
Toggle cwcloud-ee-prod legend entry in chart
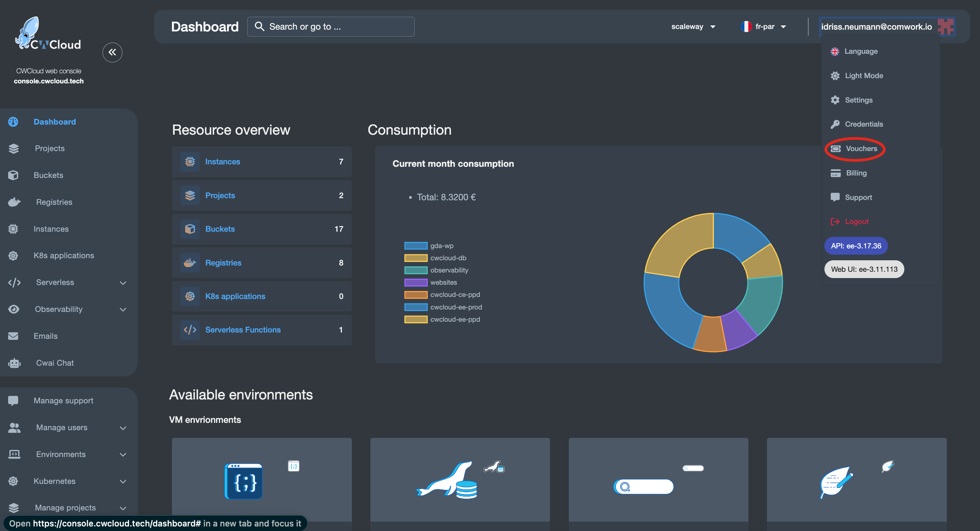(443, 307)
